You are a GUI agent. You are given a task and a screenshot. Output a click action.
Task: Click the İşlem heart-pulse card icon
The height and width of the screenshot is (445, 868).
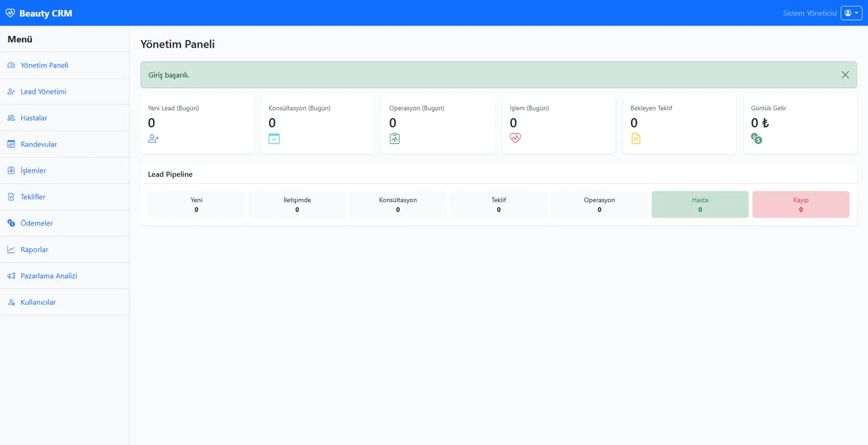tap(515, 138)
